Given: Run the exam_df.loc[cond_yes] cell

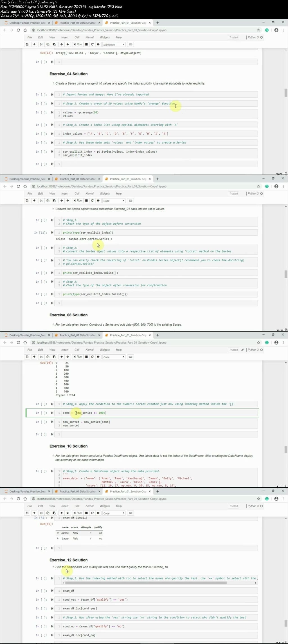Looking at the screenshot, I should [52, 609].
